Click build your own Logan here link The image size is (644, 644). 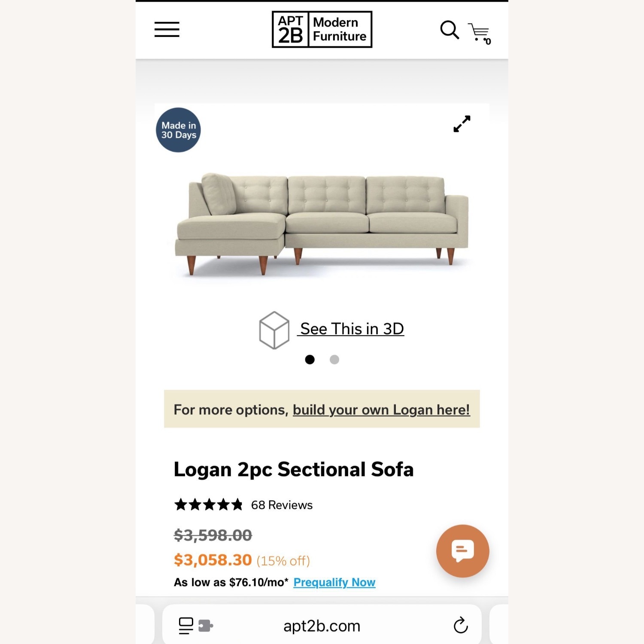[x=381, y=410]
